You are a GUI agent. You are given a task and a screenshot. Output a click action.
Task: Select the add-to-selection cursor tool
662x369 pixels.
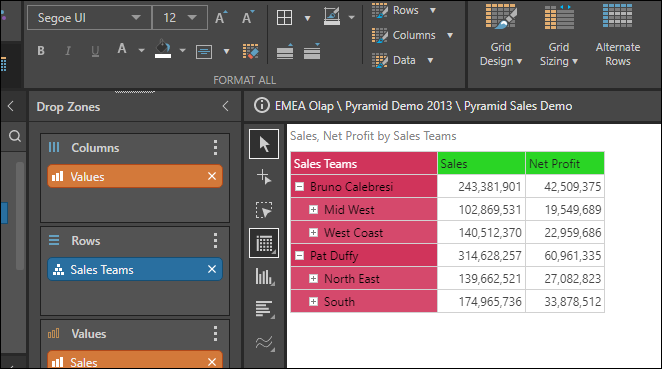(264, 177)
